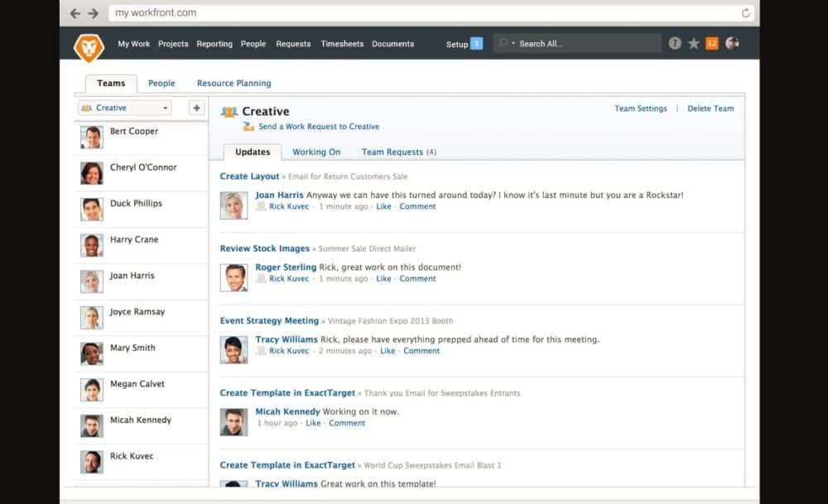Click in the Search All field
The image size is (828, 504).
point(584,44)
